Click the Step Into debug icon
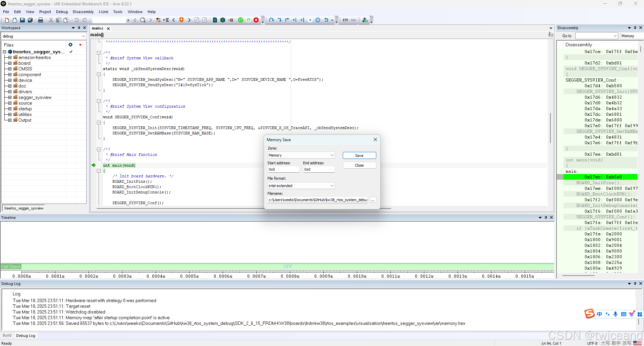The height and width of the screenshot is (346, 644). [x=279, y=20]
